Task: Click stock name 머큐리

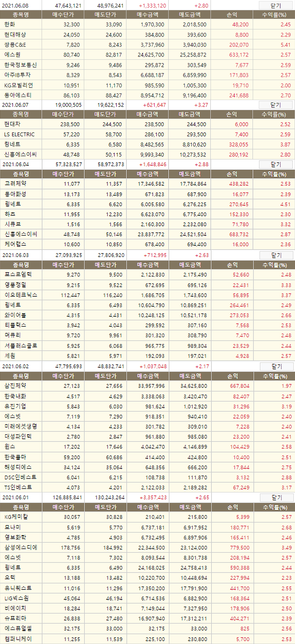Action: point(13,335)
